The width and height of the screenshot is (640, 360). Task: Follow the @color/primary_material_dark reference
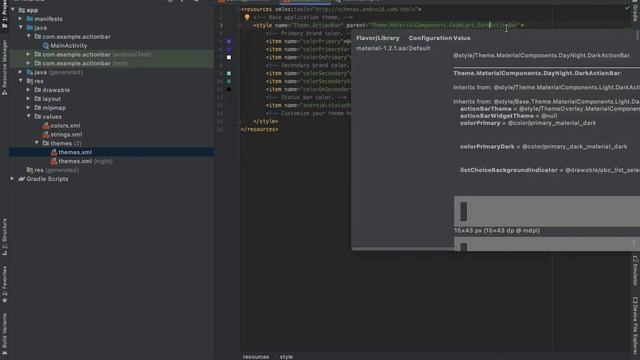[x=552, y=123]
